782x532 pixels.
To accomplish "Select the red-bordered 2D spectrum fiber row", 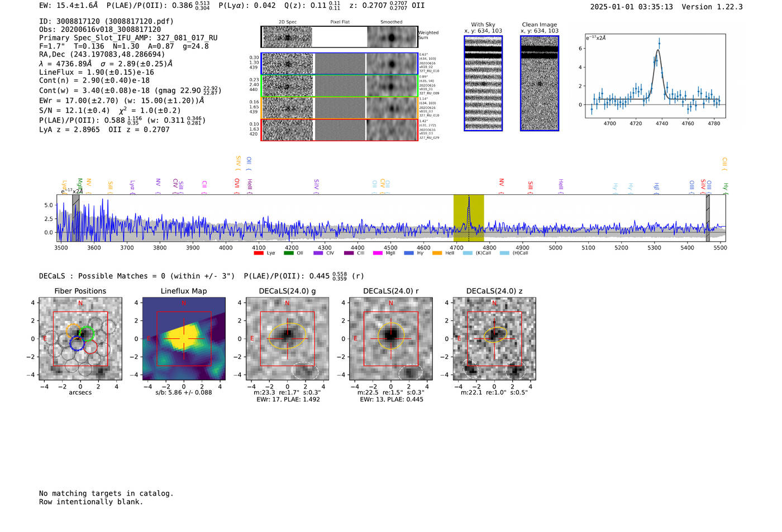I will [x=339, y=130].
